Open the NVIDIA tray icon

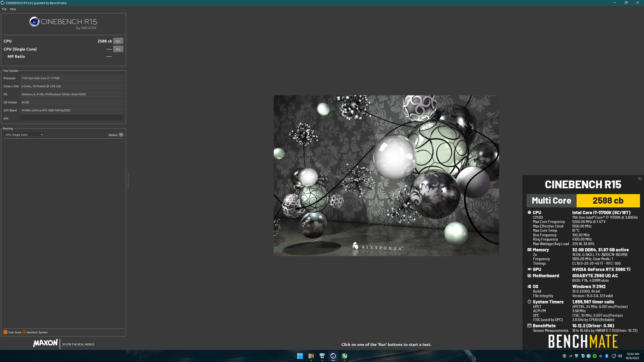click(x=571, y=356)
